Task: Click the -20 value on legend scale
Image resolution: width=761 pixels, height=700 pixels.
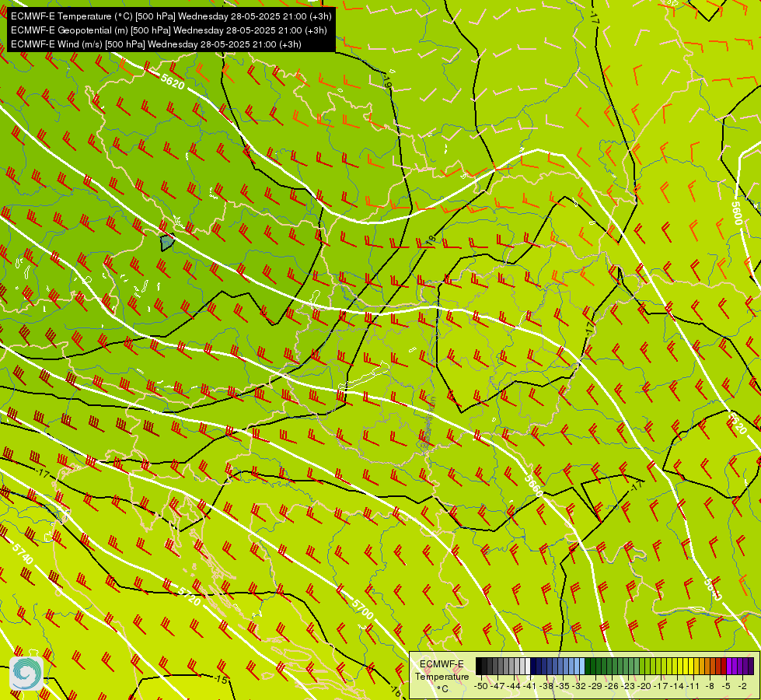Action: click(644, 687)
